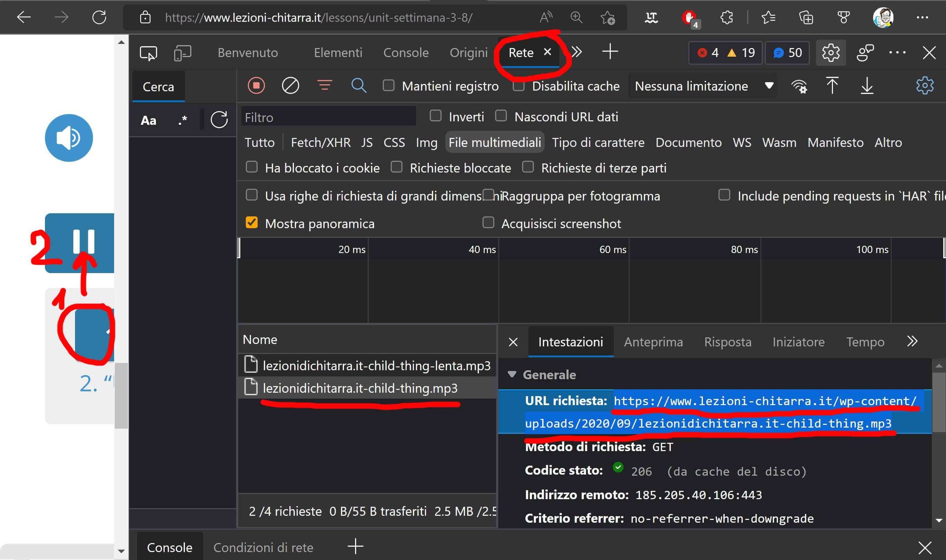The image size is (946, 560).
Task: Clear the network log with the circle-slash icon
Action: [x=290, y=86]
